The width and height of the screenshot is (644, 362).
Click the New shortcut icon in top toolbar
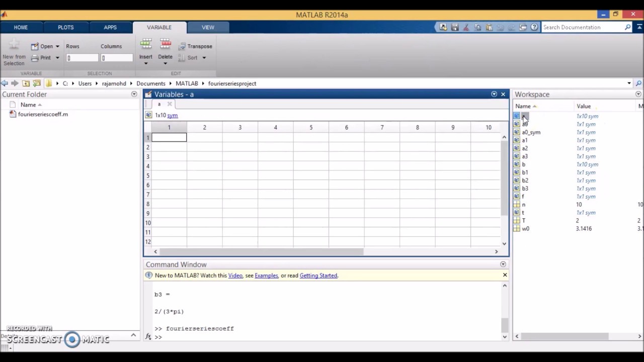coord(443,27)
